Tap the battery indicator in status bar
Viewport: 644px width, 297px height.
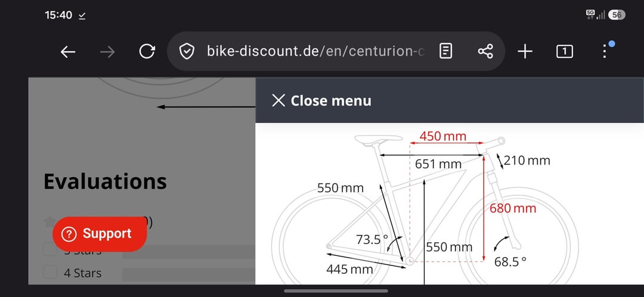(617, 15)
